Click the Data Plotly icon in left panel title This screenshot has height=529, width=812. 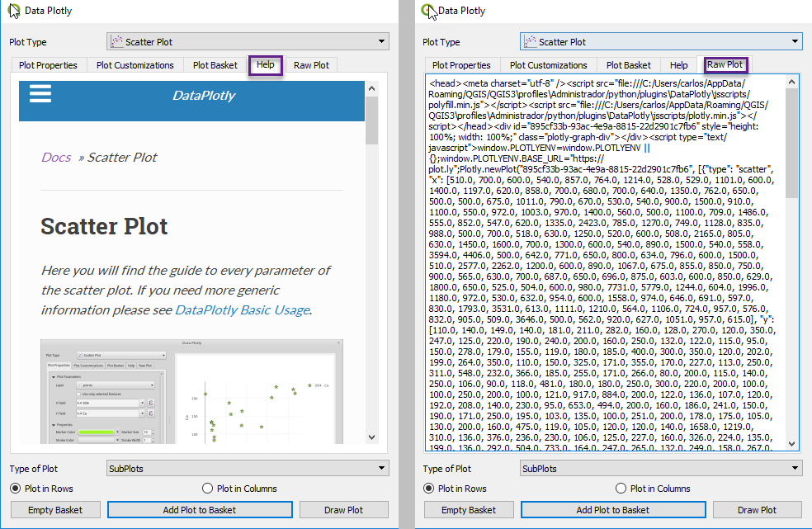click(x=14, y=11)
